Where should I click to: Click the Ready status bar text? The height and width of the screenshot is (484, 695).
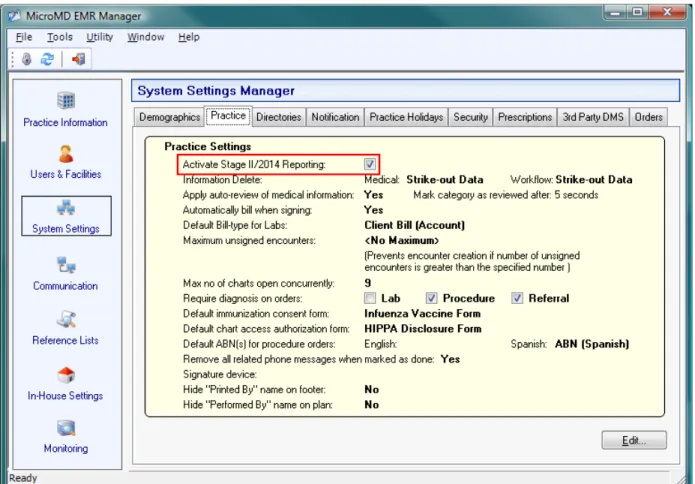23,478
